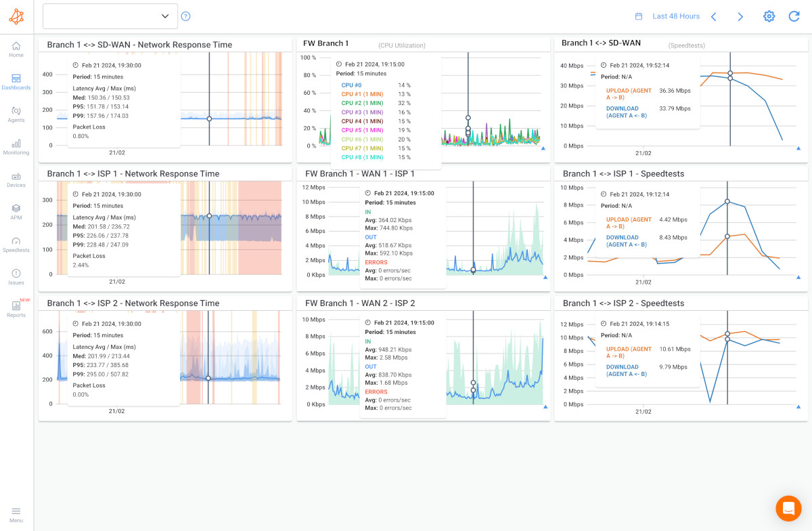Open the Home section in the sidebar
Viewport: 812px width, 531px height.
(16, 49)
